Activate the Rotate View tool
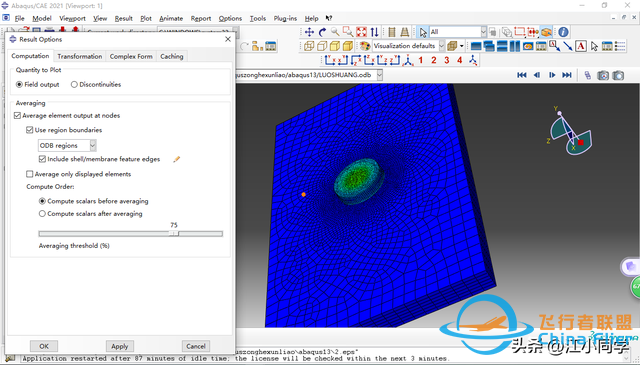This screenshot has width=640, height=365. [322, 32]
